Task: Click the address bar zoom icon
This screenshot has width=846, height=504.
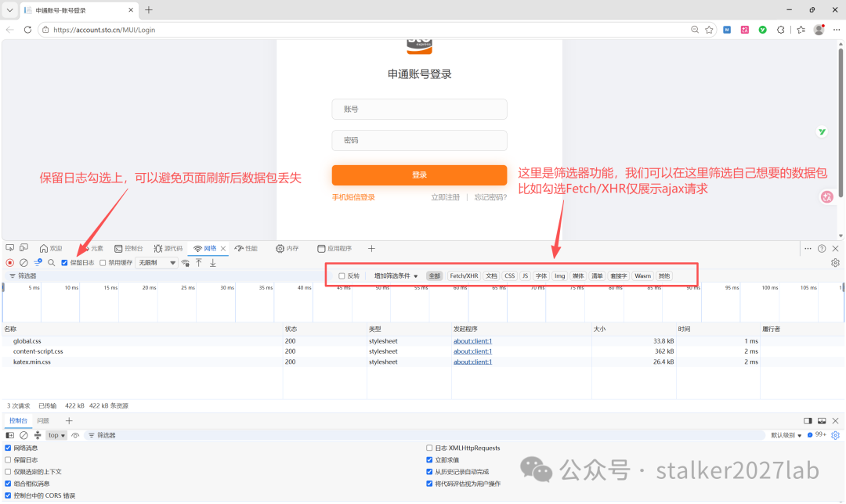Action: click(695, 30)
